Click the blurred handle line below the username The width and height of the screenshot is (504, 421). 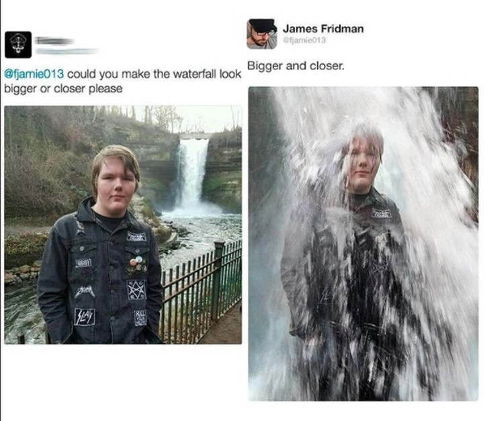(x=67, y=52)
